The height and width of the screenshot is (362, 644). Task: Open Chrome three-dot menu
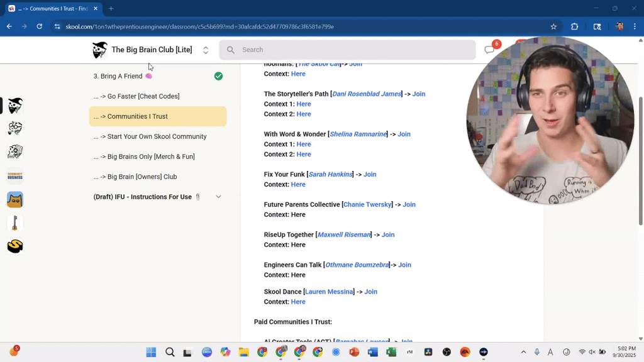point(635,26)
